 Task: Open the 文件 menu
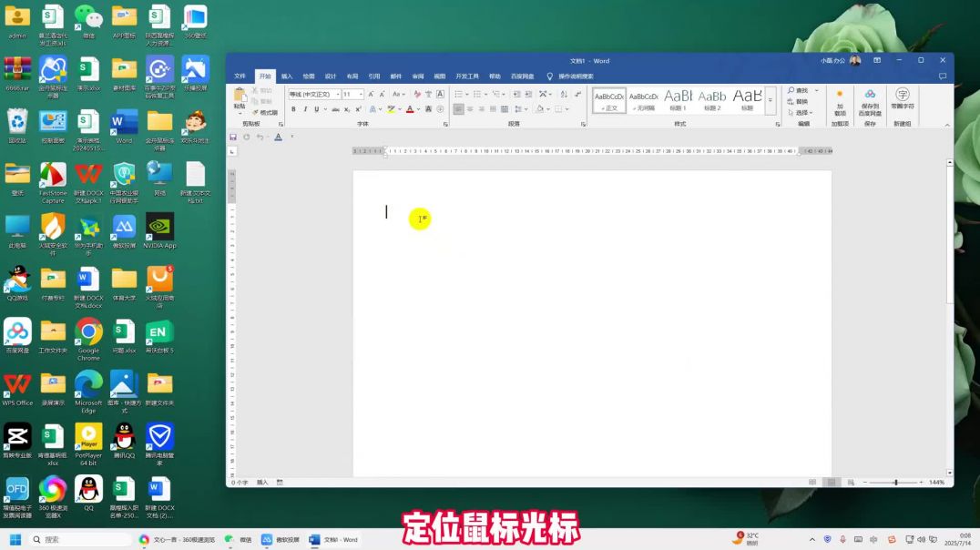(240, 76)
